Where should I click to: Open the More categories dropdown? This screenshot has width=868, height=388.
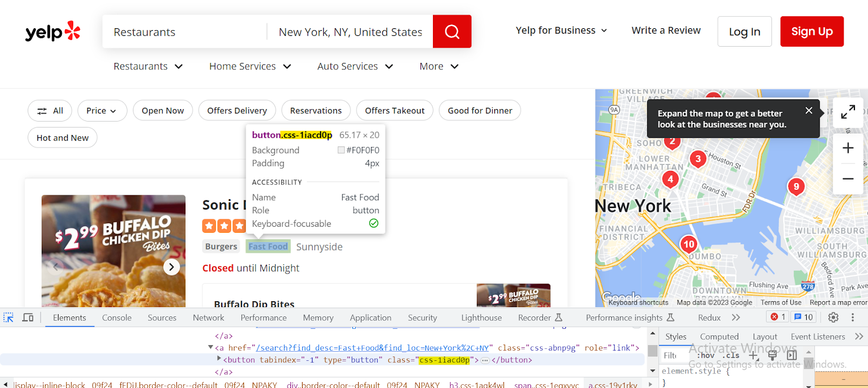pos(439,66)
